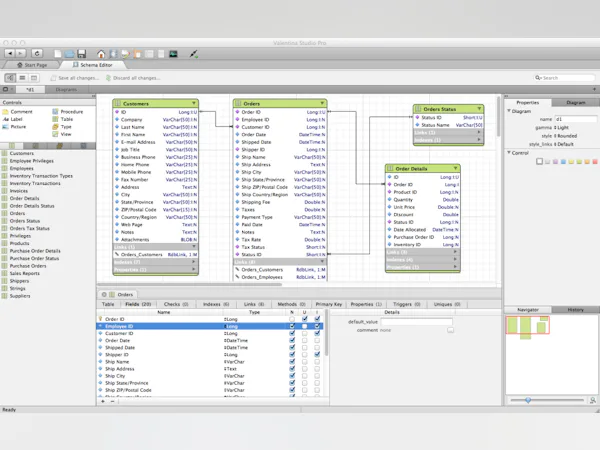Click the remove field minus button

click(113, 401)
